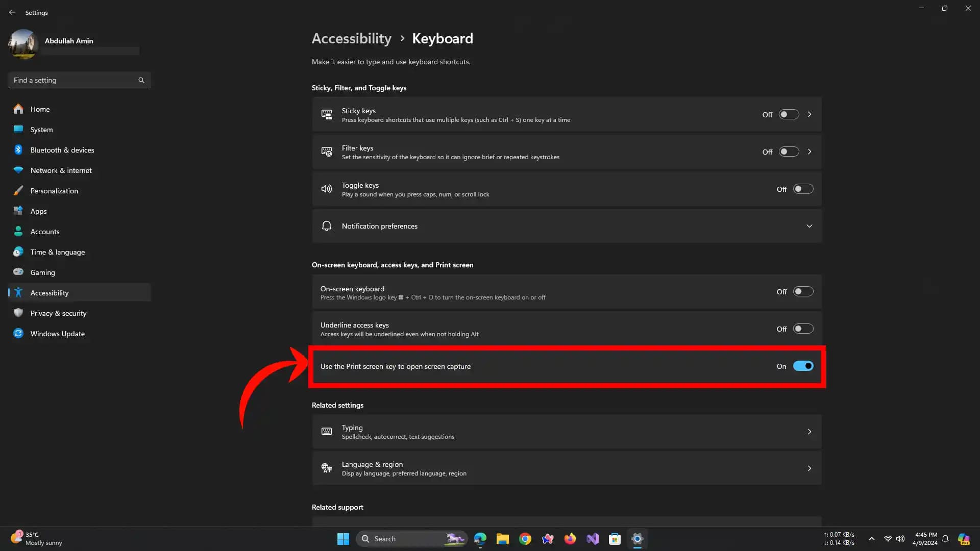The width and height of the screenshot is (980, 551).
Task: Click the Typing keyboard icon under Related settings
Action: [327, 431]
